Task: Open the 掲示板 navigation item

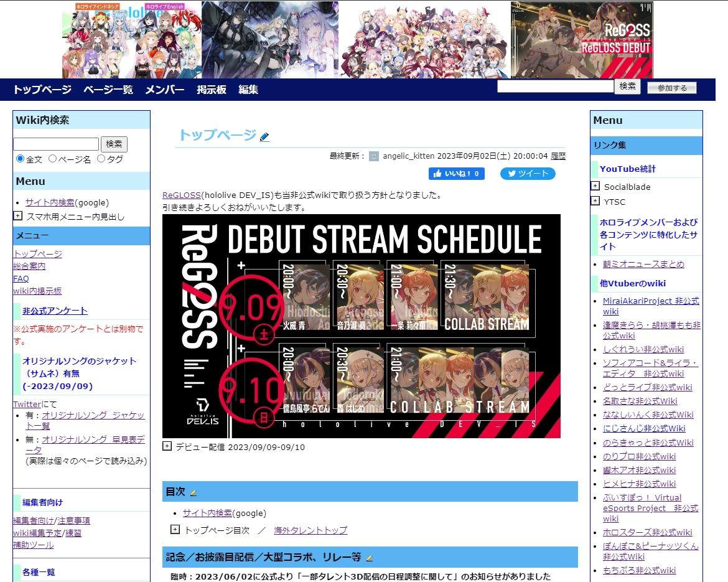Action: [x=212, y=90]
